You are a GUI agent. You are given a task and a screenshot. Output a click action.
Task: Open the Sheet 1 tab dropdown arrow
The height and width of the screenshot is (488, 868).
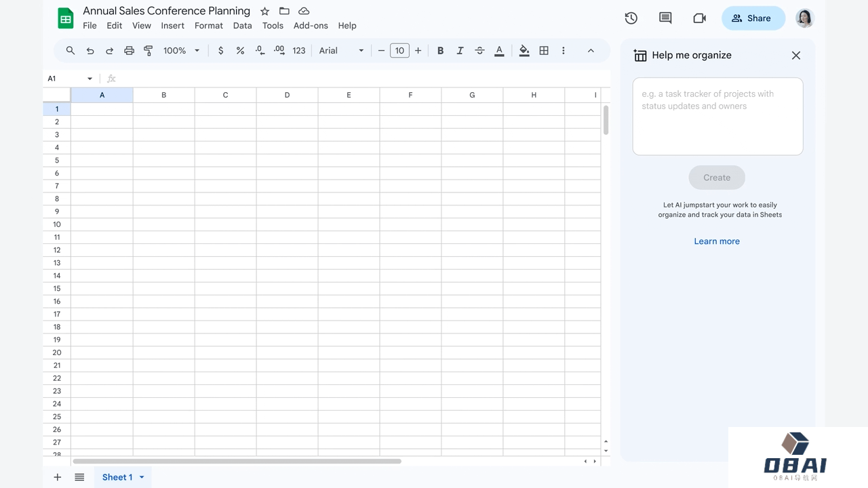(x=142, y=477)
